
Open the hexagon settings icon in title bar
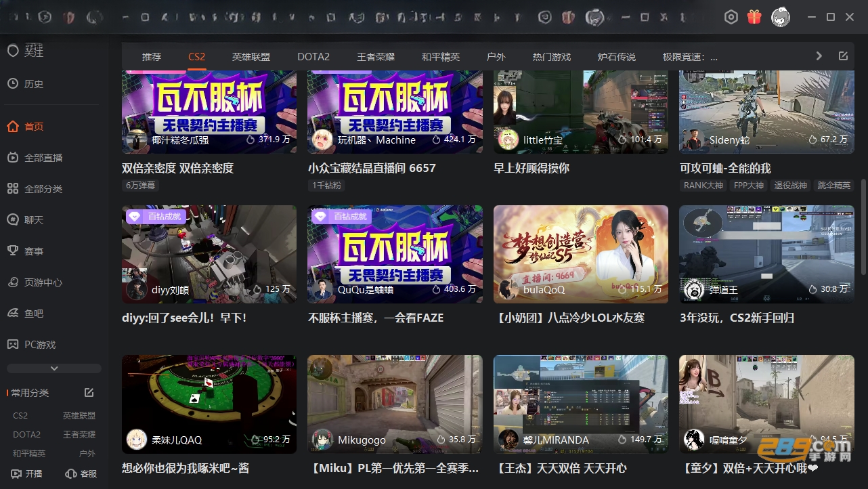pyautogui.click(x=731, y=18)
